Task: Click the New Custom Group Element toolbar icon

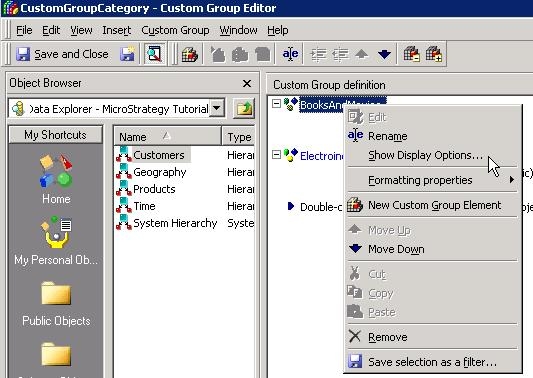Action: pos(189,54)
